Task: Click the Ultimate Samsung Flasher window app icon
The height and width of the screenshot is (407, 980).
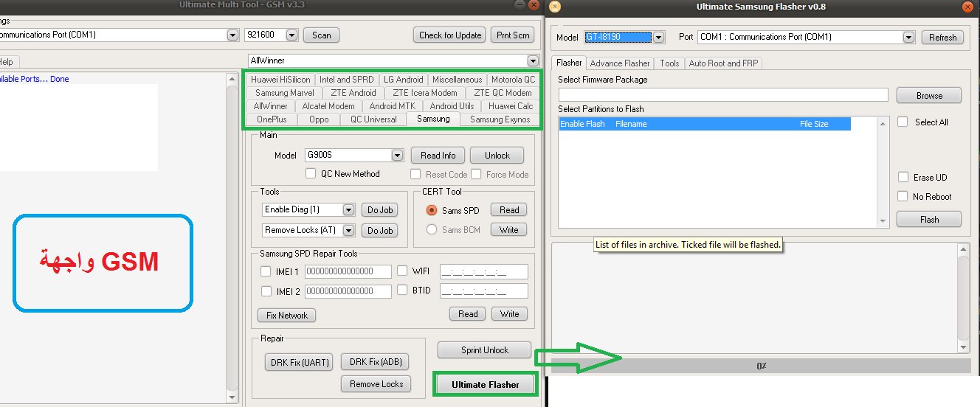Action: pos(556,7)
